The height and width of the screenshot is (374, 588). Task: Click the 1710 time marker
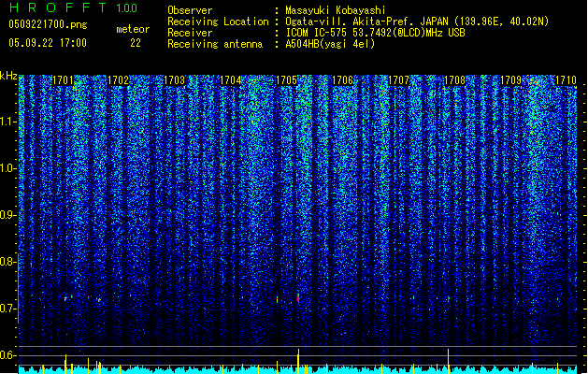tap(566, 80)
